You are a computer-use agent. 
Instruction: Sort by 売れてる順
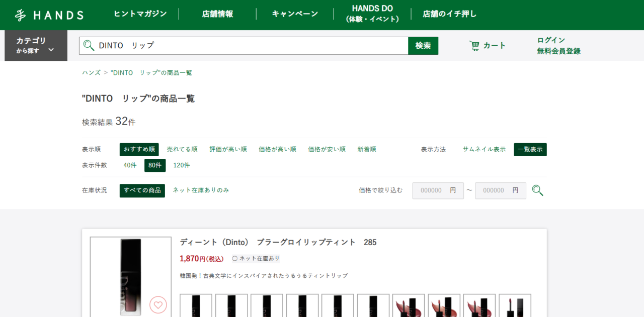[x=182, y=149]
